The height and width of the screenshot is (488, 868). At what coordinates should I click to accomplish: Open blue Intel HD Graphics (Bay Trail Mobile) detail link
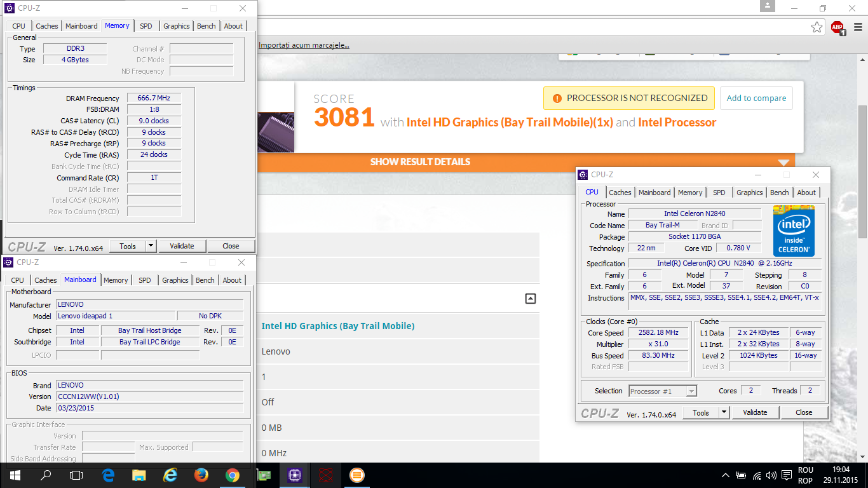(338, 326)
